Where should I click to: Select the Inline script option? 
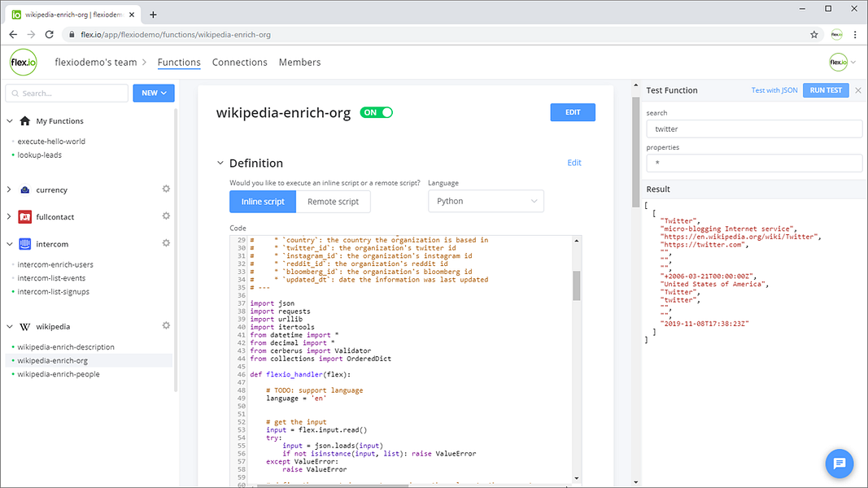(263, 202)
